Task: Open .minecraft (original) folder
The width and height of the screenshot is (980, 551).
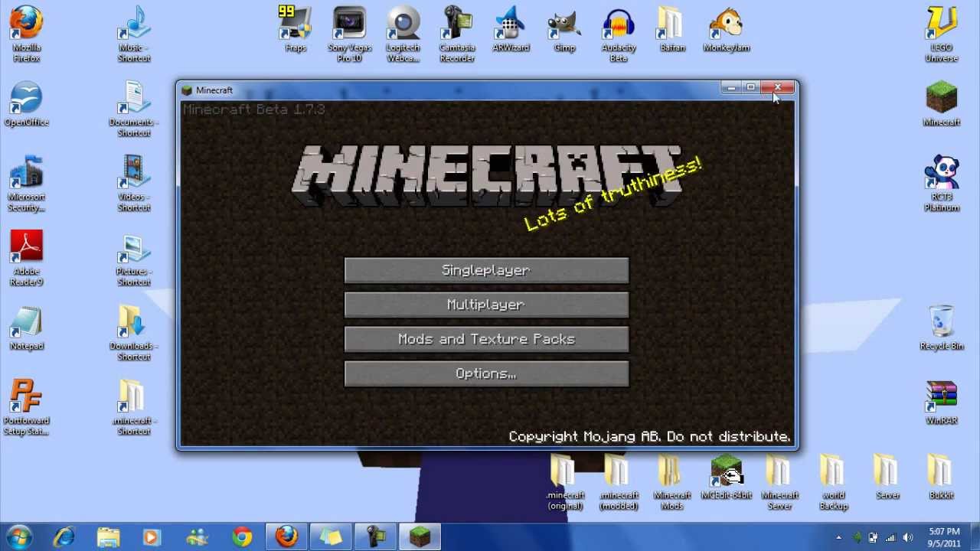Action: (x=565, y=482)
